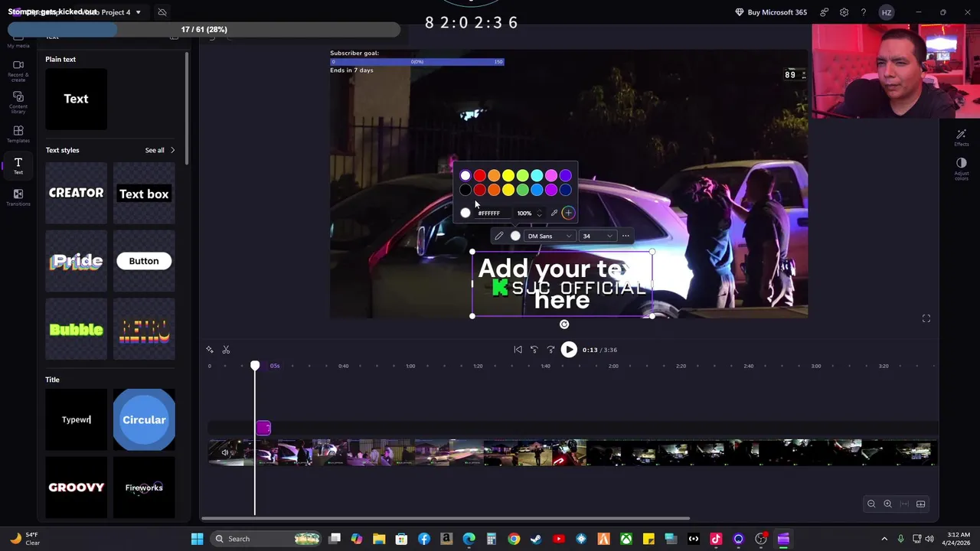980x551 pixels.
Task: Open the Content library sidebar tab
Action: coord(18,102)
